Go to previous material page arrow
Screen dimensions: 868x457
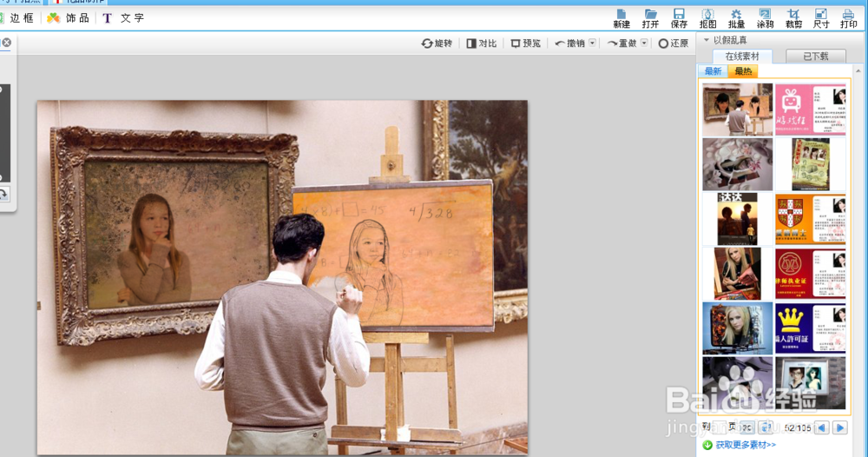click(822, 427)
